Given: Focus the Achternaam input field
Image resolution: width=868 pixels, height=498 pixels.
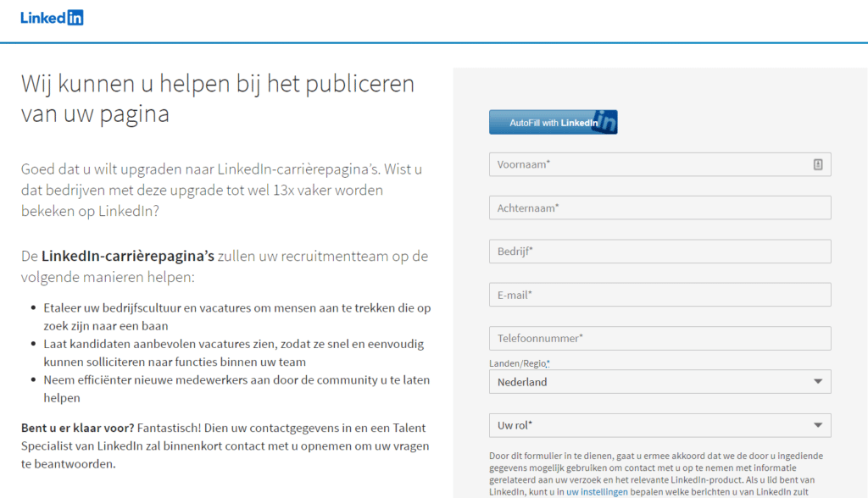Looking at the screenshot, I should (x=659, y=208).
